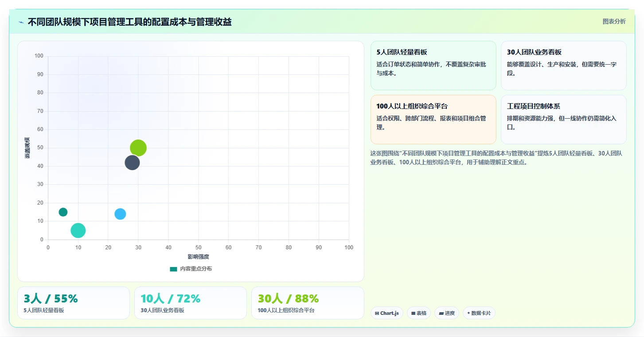Click the 影响强度 x-axis title

click(x=198, y=257)
